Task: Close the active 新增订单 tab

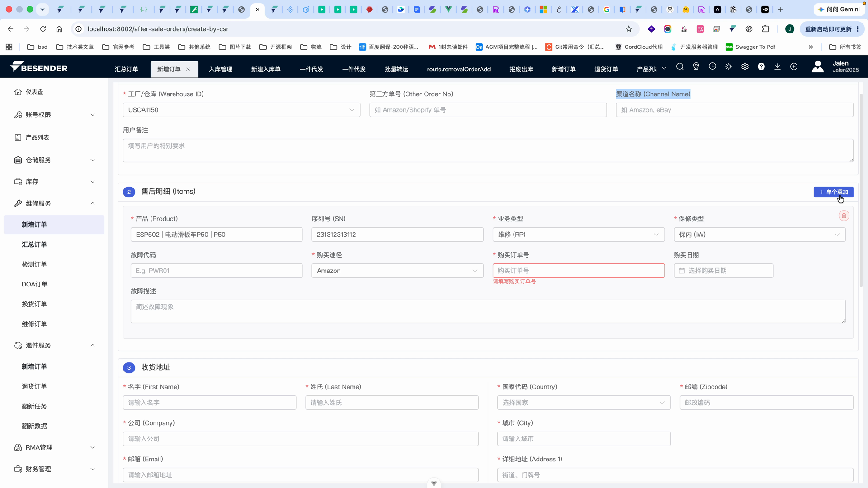Action: pos(188,69)
